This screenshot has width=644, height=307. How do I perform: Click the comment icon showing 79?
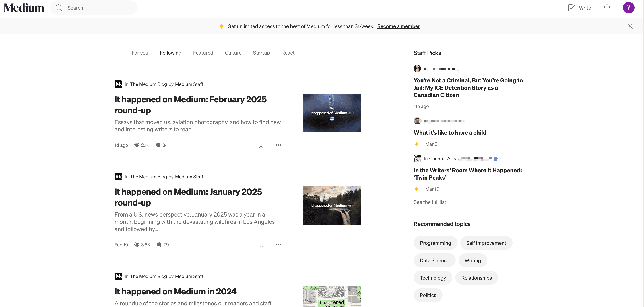point(159,244)
